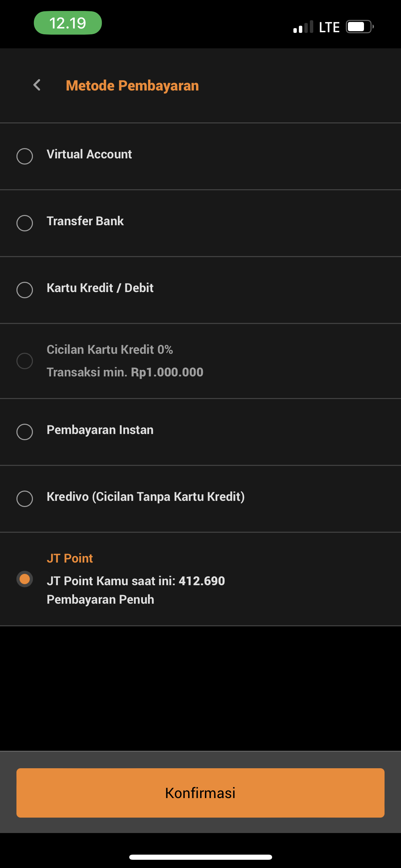Toggle the selected JT Point radio button

click(x=25, y=579)
